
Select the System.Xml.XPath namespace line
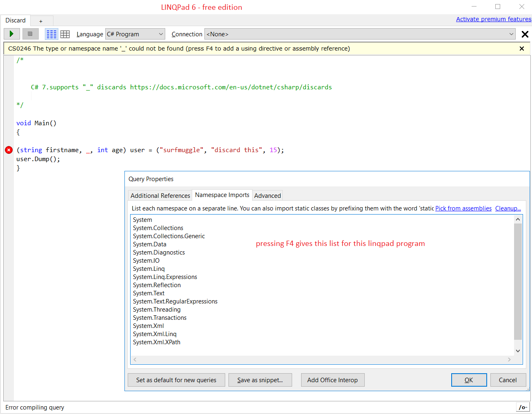pos(157,342)
